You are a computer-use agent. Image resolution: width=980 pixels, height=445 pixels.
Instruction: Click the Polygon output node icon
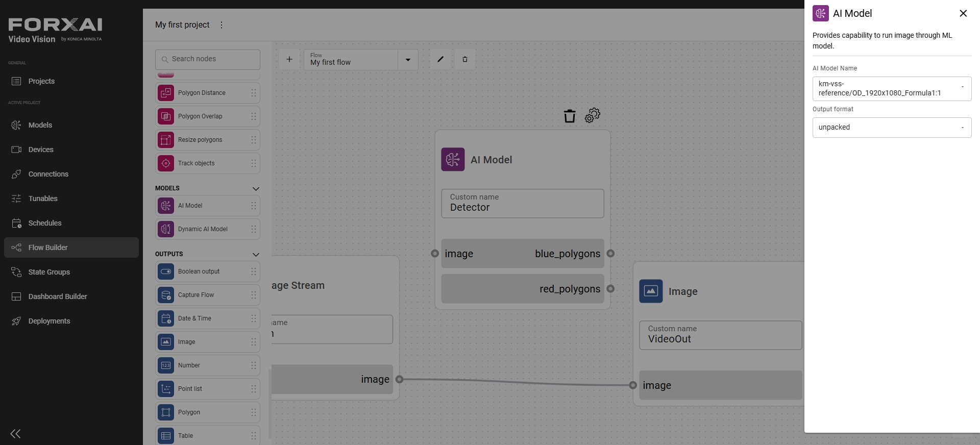click(x=166, y=412)
